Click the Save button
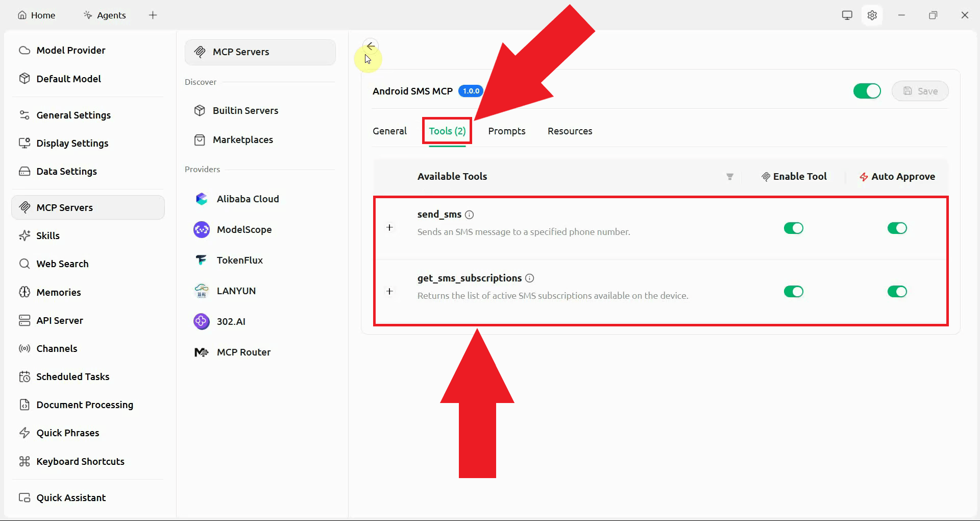Viewport: 980px width, 521px height. click(x=920, y=91)
